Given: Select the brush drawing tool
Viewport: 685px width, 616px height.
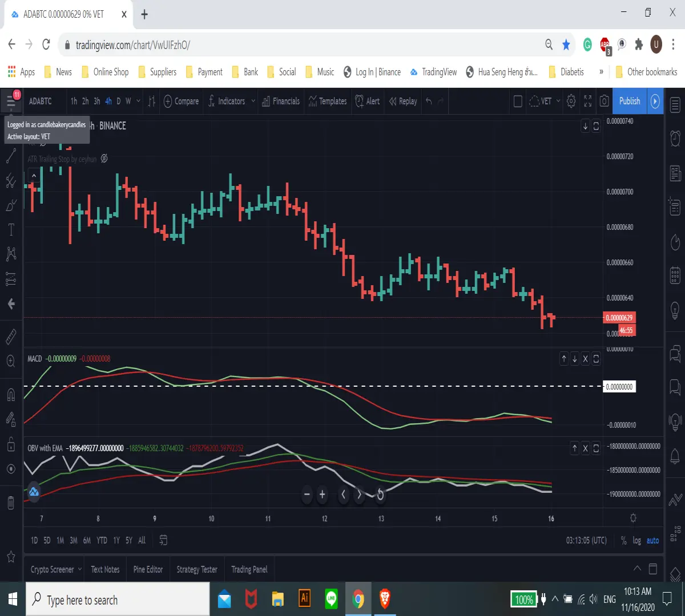Looking at the screenshot, I should tap(11, 206).
